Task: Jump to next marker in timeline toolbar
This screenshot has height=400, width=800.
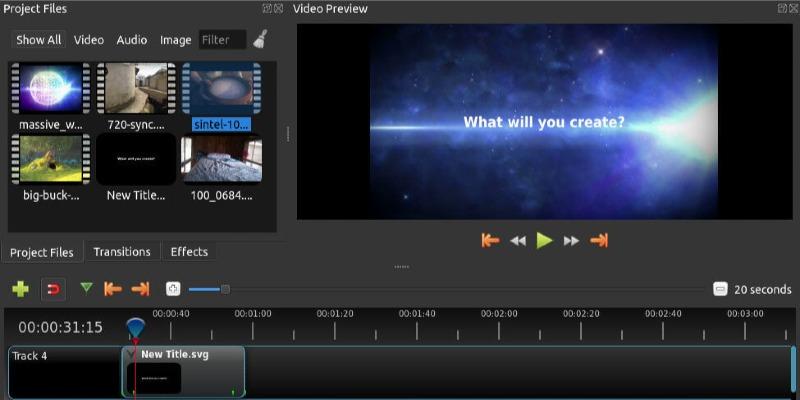Action: pos(140,289)
